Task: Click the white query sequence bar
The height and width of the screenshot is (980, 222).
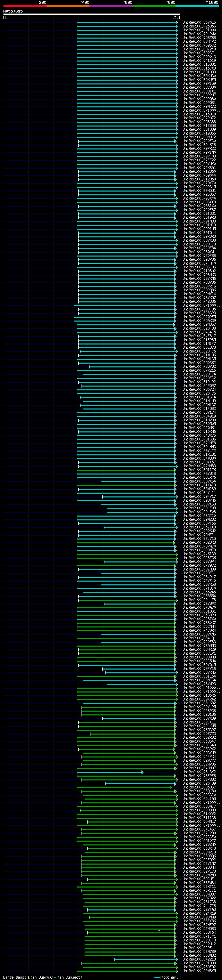Action: (x=92, y=15)
